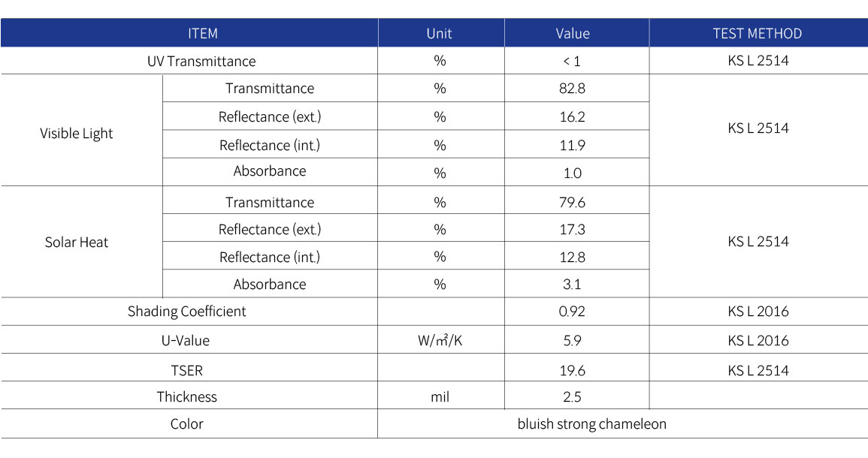Image resolution: width=868 pixels, height=458 pixels.
Task: Select the U-Value row label
Action: (186, 341)
